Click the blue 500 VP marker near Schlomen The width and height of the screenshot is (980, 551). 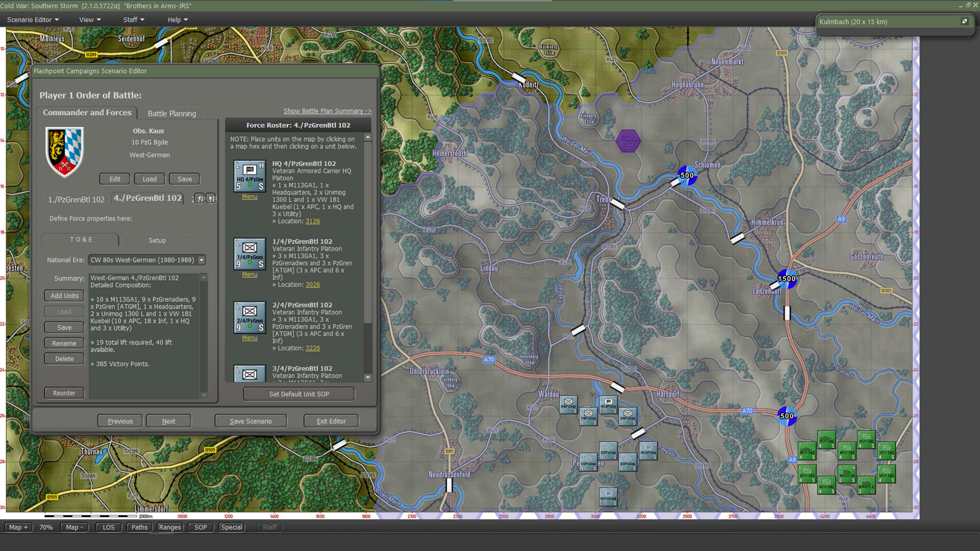click(x=687, y=176)
